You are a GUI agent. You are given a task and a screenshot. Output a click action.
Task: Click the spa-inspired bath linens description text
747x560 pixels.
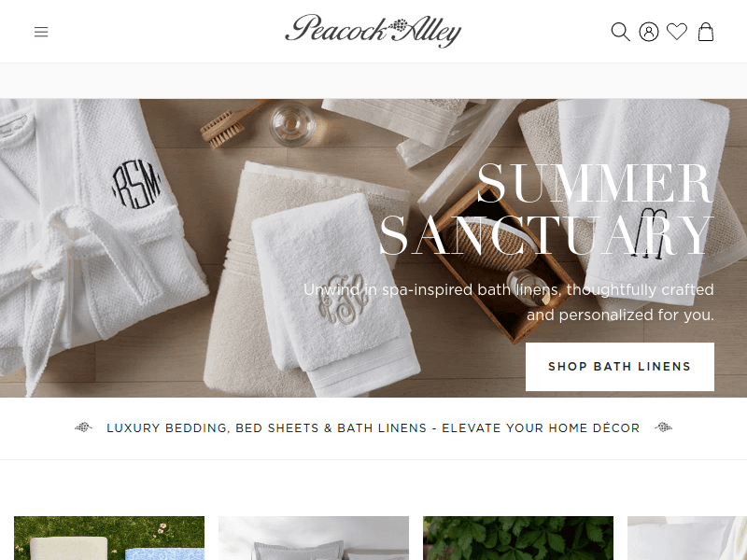tap(509, 301)
